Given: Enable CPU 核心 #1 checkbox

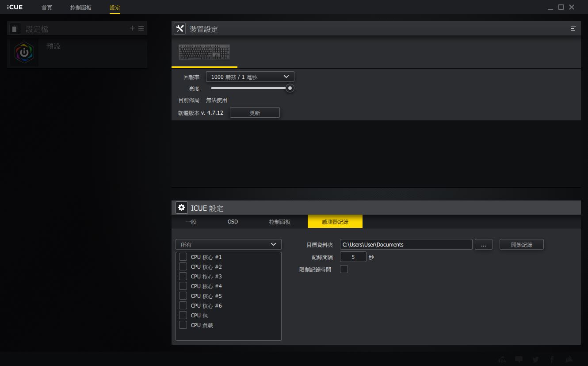Looking at the screenshot, I should click(x=183, y=257).
